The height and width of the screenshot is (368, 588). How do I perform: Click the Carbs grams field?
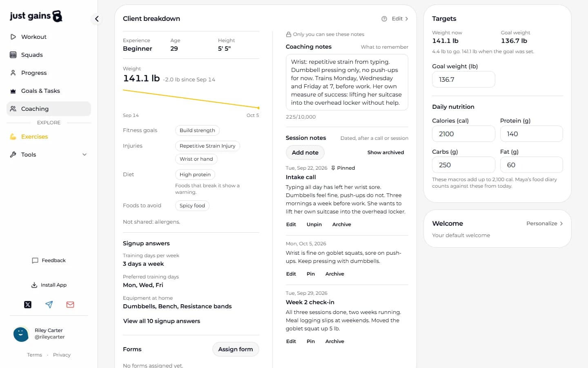click(463, 165)
